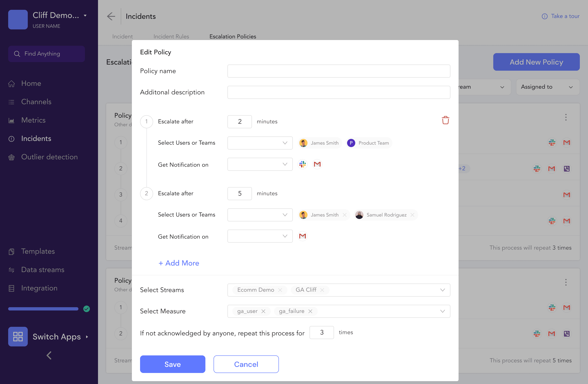Image resolution: width=588 pixels, height=384 pixels.
Task: Click the setup progress bar in the sidebar
Action: 43,309
